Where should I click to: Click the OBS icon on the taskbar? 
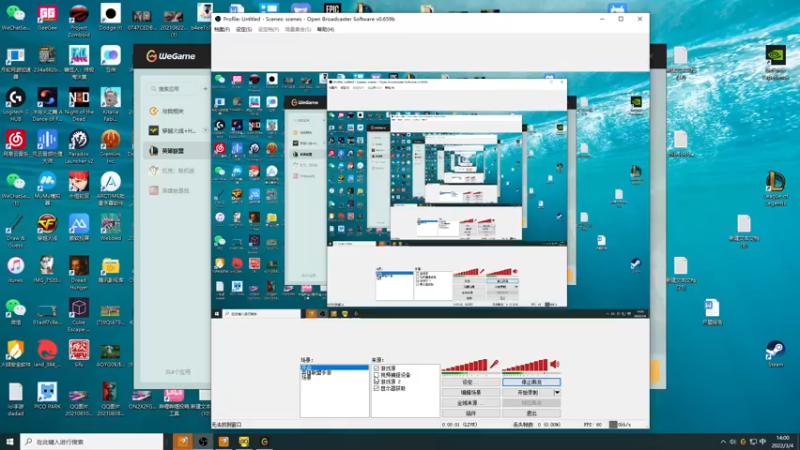203,441
